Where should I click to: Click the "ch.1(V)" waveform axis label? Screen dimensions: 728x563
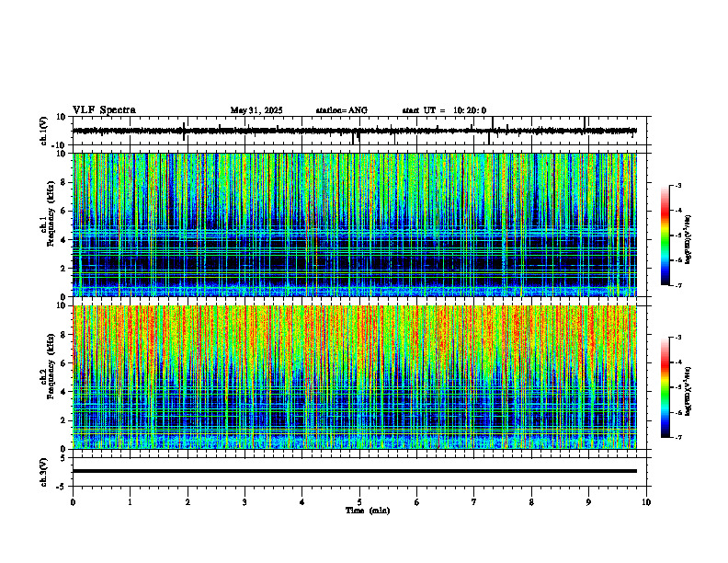point(43,131)
